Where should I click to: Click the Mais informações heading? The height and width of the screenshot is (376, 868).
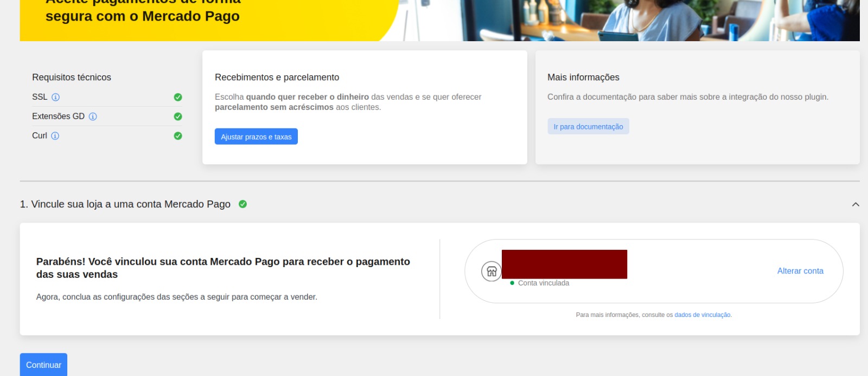[x=583, y=77]
